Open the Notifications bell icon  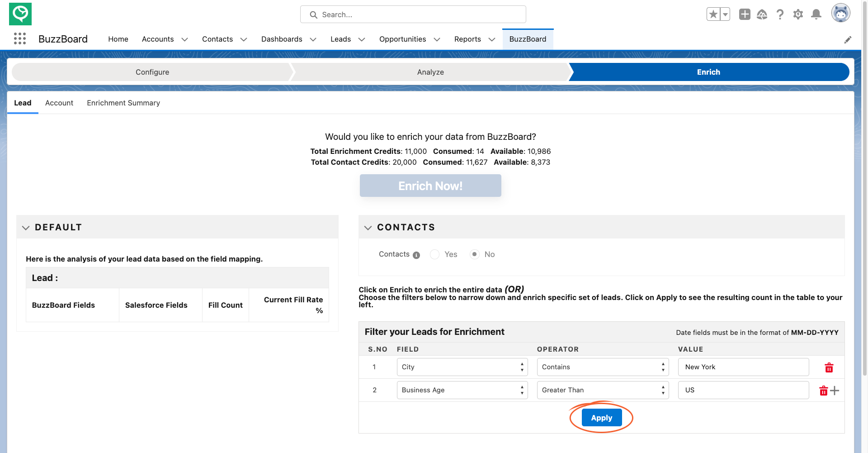(816, 14)
